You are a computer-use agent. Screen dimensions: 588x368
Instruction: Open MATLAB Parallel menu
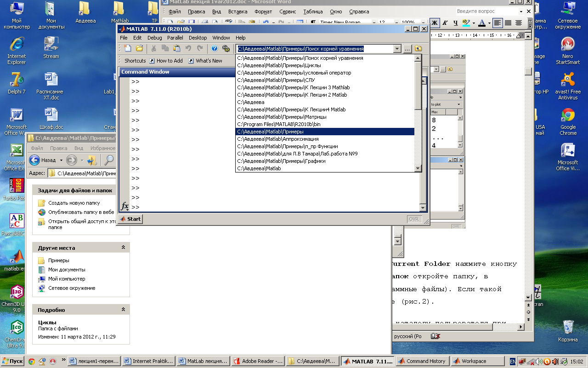point(175,38)
